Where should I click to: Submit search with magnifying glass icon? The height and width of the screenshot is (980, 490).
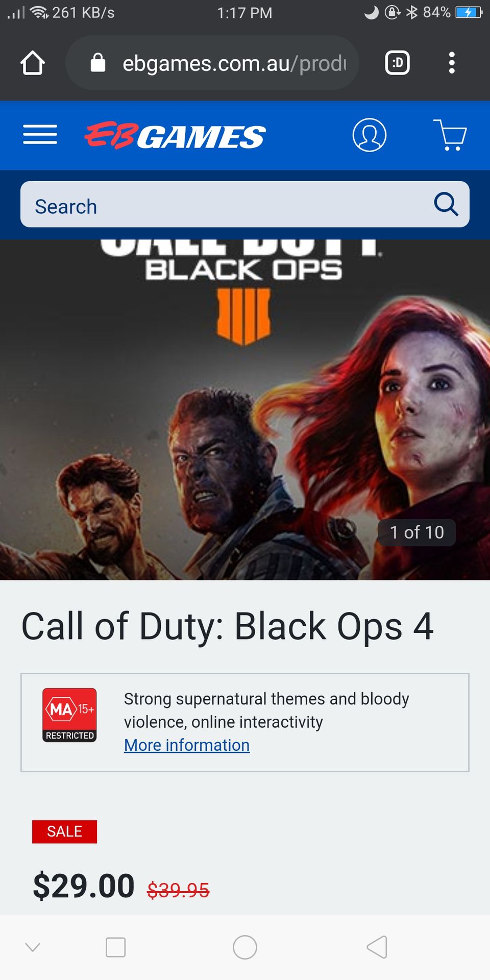(446, 204)
